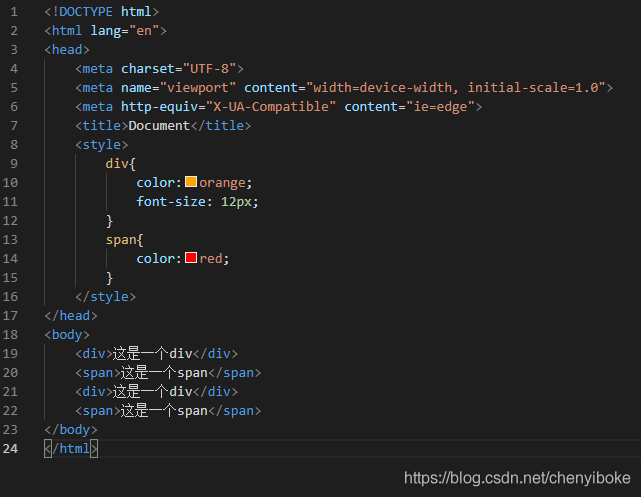The height and width of the screenshot is (497, 641).
Task: Click the closing brace on line 12
Action: click(109, 221)
